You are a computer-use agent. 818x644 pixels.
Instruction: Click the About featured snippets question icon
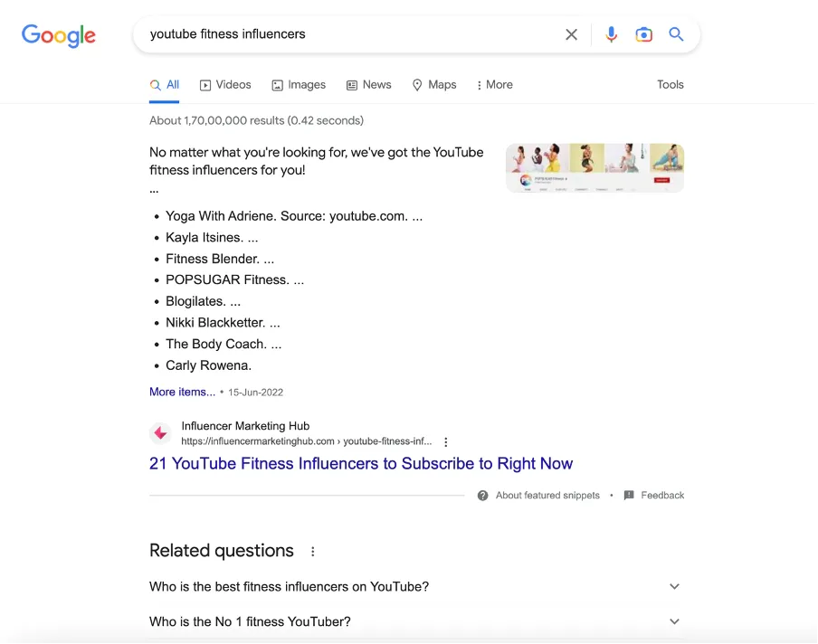pos(483,496)
